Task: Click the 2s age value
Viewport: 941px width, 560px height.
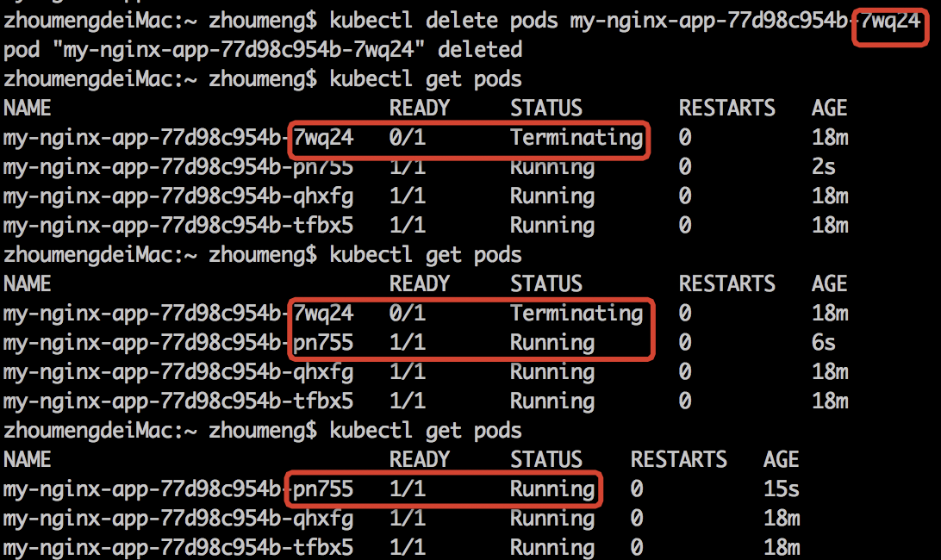Action: 824,167
